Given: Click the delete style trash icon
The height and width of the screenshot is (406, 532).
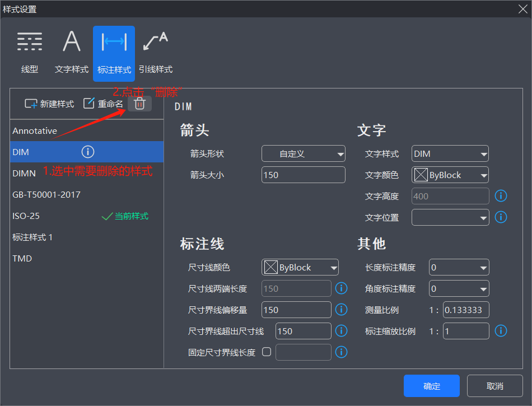Looking at the screenshot, I should (x=139, y=104).
